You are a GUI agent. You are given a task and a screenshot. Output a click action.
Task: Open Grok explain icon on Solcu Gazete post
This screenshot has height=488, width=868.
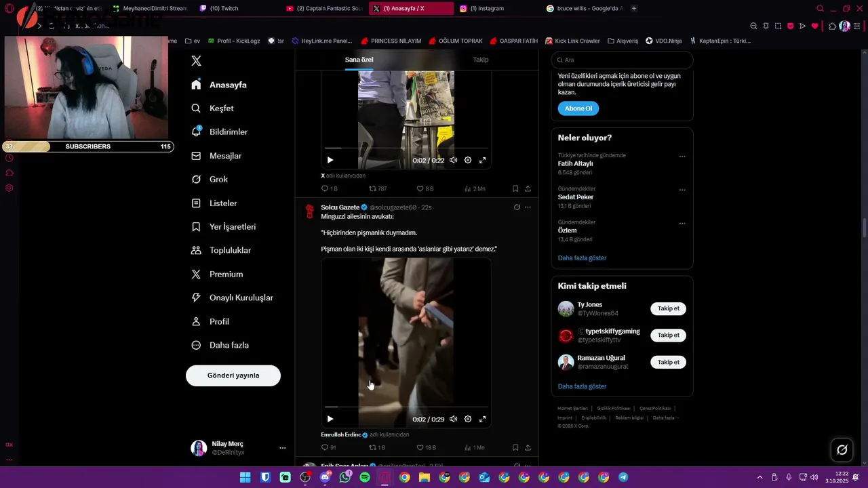(x=517, y=207)
